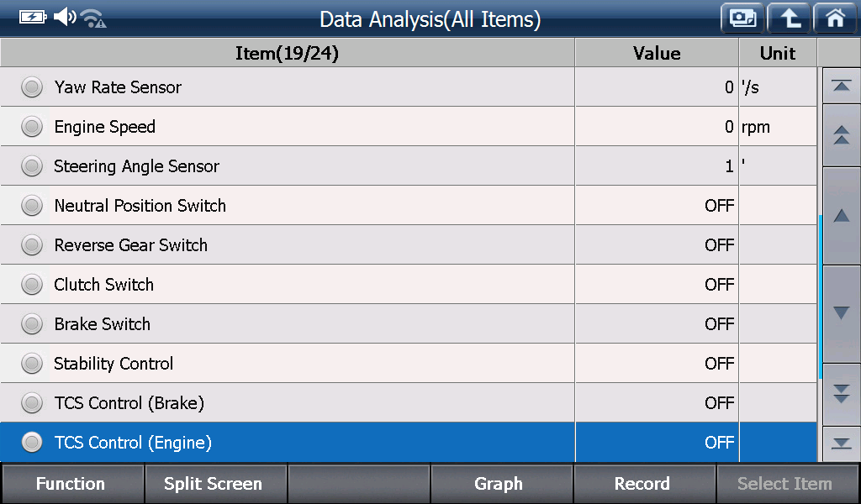Move down one row arrow
This screenshot has height=504, width=861.
point(841,313)
